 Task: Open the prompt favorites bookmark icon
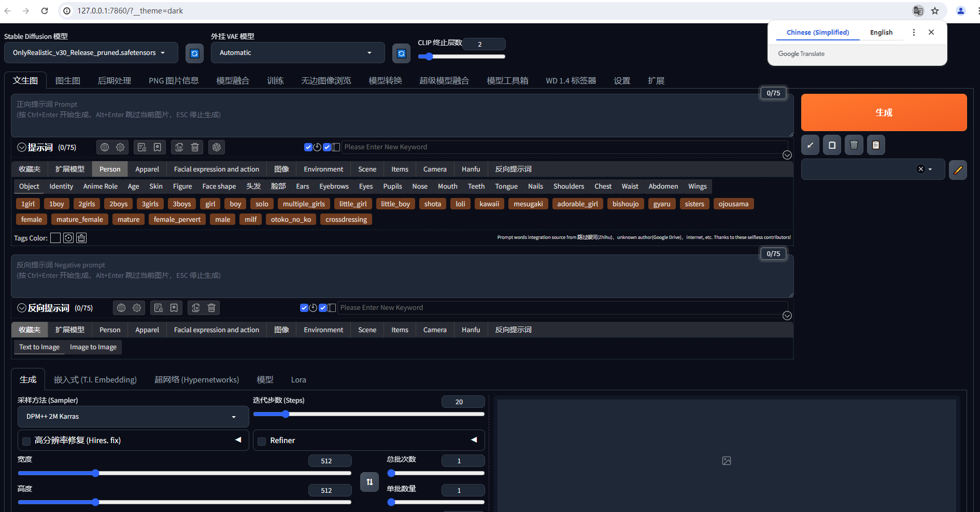click(158, 147)
